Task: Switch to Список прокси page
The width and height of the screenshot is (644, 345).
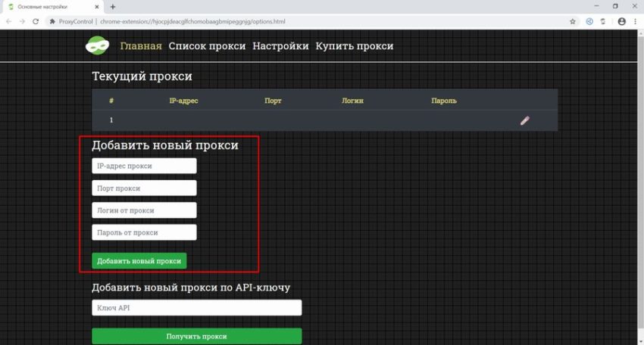Action: point(207,46)
